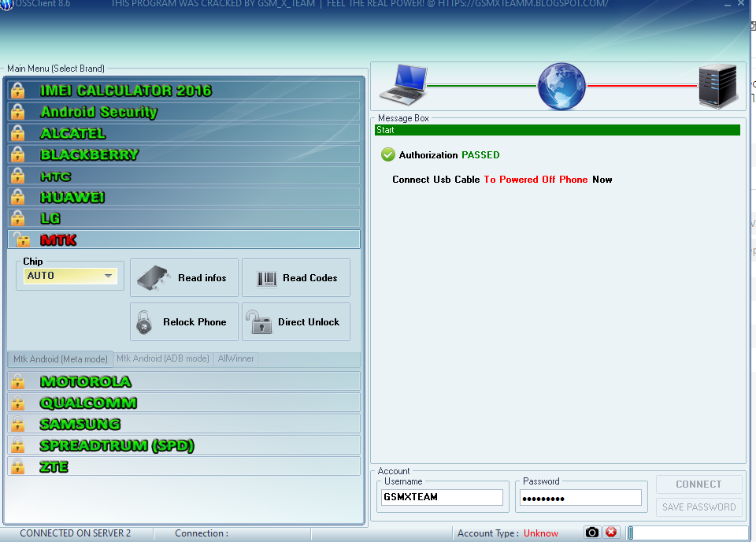Expand the LG brand section
This screenshot has width=756, height=542.
[x=183, y=218]
